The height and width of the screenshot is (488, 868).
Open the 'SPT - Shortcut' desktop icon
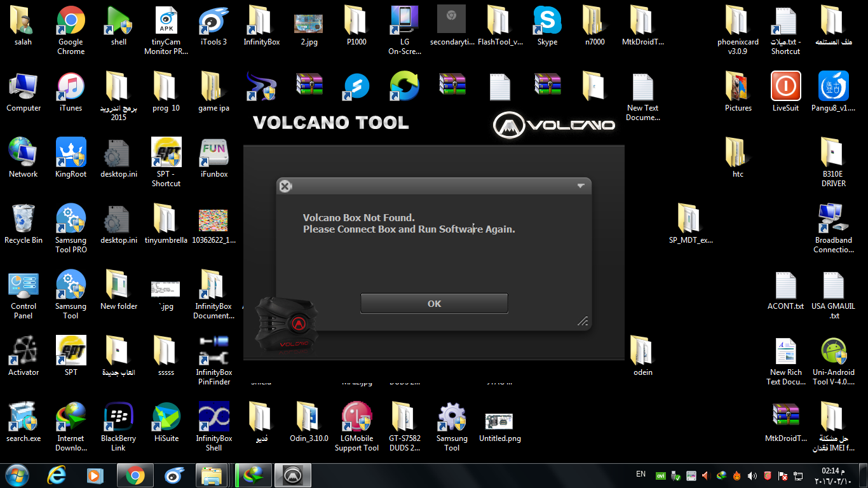[x=166, y=162]
